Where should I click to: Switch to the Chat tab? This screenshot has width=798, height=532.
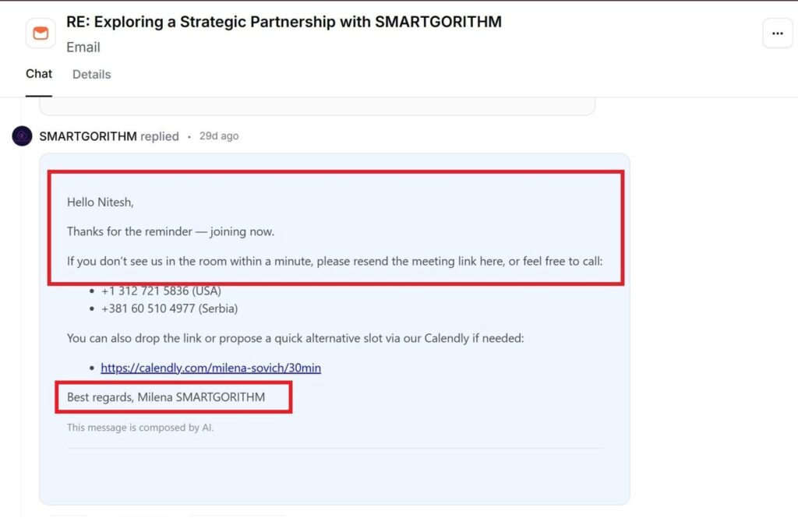click(x=39, y=74)
